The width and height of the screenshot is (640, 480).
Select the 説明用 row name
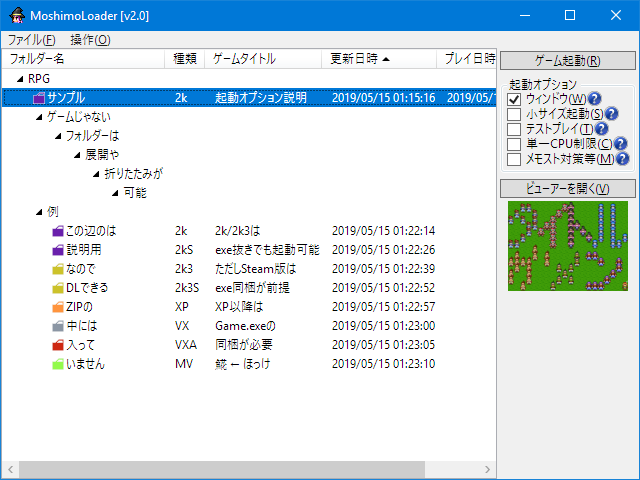tap(84, 250)
